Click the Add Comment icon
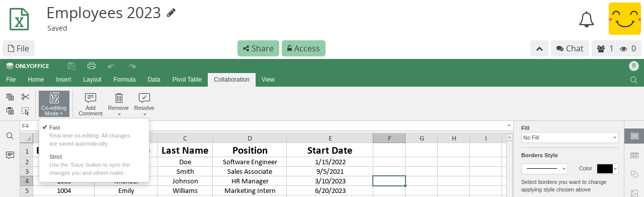Screen dimensions: 644x197 pyautogui.click(x=91, y=98)
